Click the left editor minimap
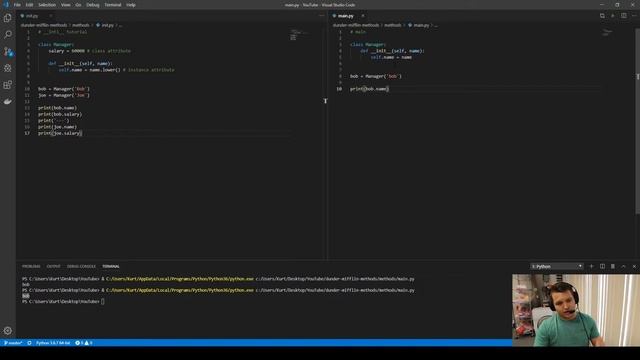Screen dimensions: 640x360 299,35
